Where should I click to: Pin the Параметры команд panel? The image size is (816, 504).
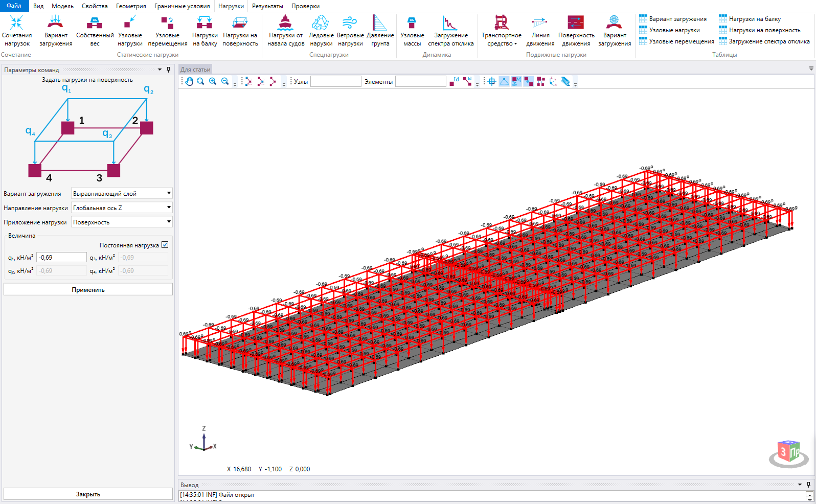point(168,70)
